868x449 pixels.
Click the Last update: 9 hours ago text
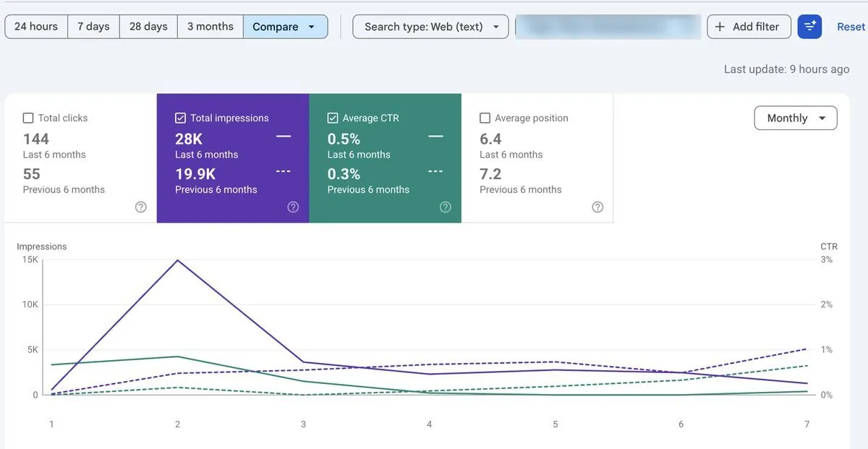(787, 69)
